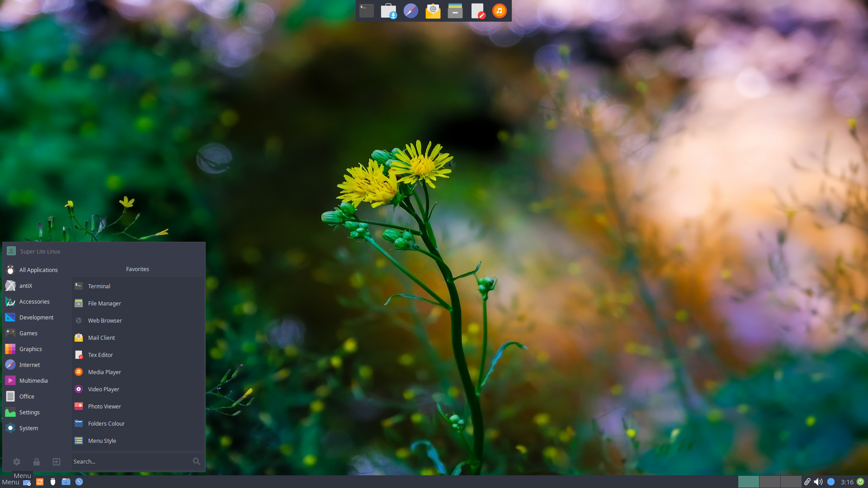The height and width of the screenshot is (488, 868).
Task: Click the magnifier search icon in menu
Action: (196, 461)
